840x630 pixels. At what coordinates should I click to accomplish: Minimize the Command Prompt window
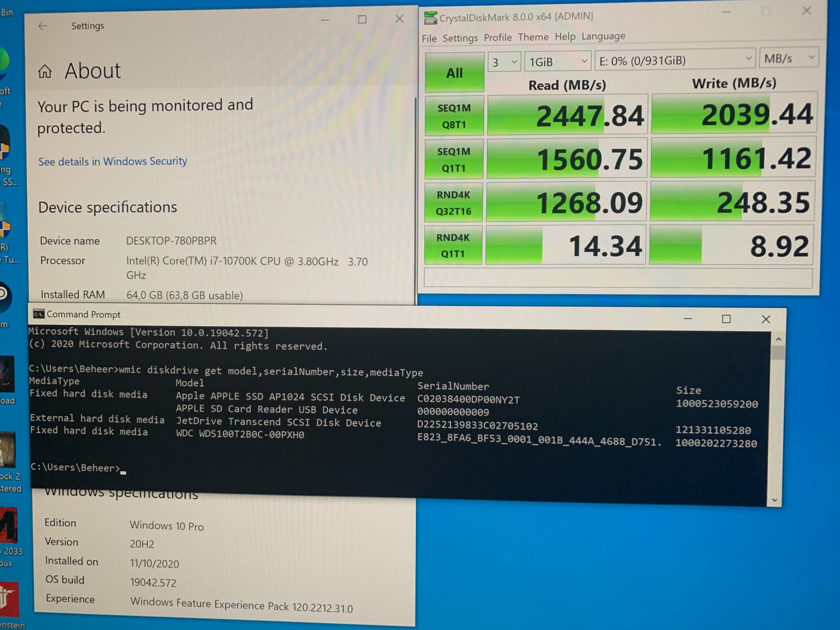tap(688, 319)
